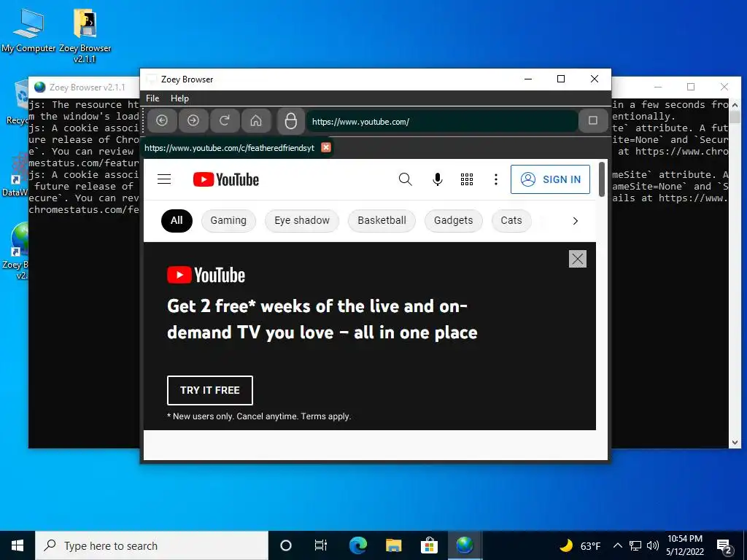Dismiss the YouTube TV promo banner
The image size is (747, 560).
[x=578, y=259]
